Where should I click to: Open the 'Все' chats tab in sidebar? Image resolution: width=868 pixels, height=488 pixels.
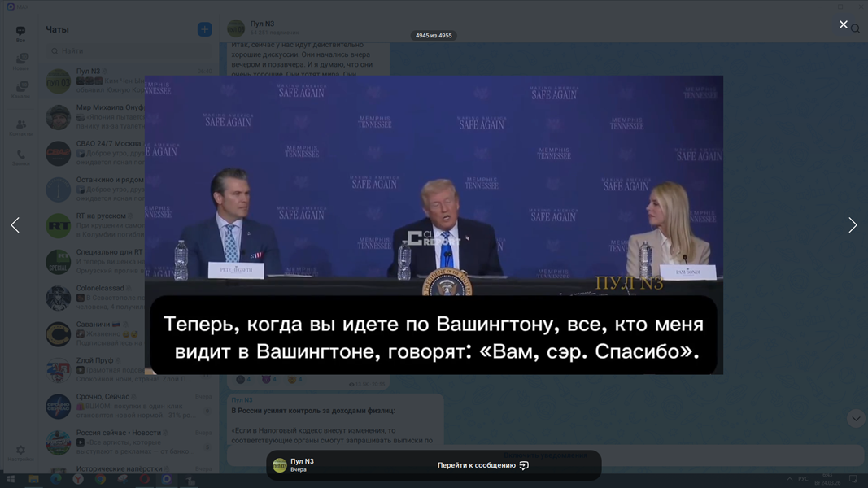[20, 33]
